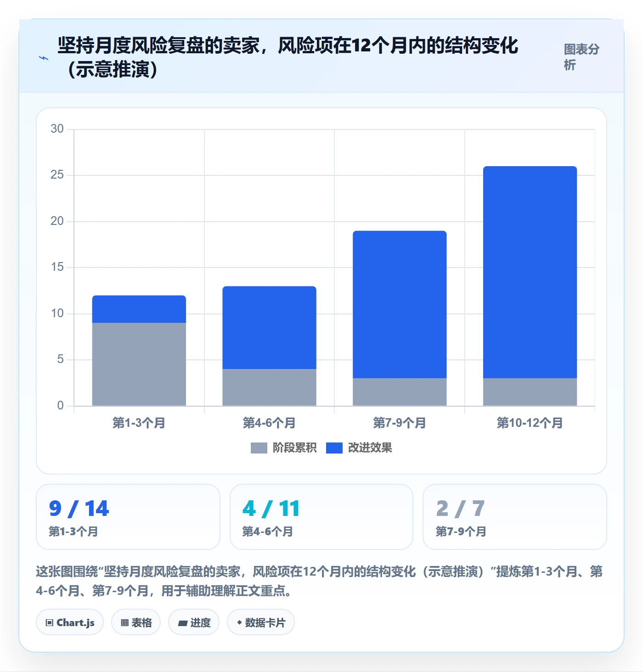Click the y-axis value 25
This screenshot has height=672, width=643.
click(x=57, y=175)
